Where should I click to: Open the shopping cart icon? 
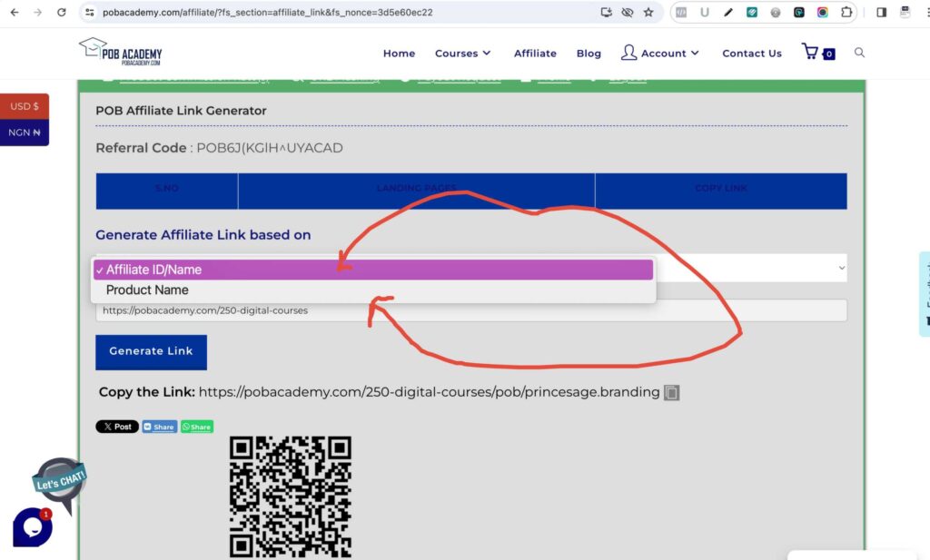810,52
